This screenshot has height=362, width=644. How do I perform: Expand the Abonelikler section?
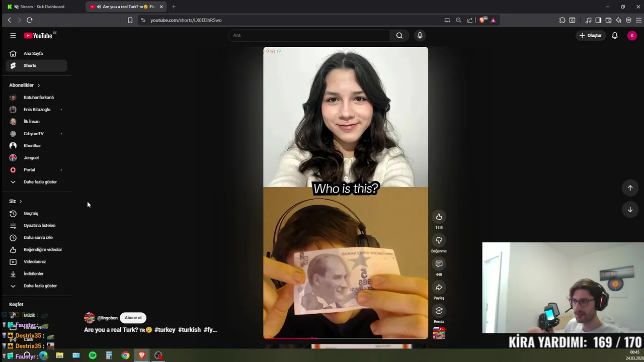25,85
